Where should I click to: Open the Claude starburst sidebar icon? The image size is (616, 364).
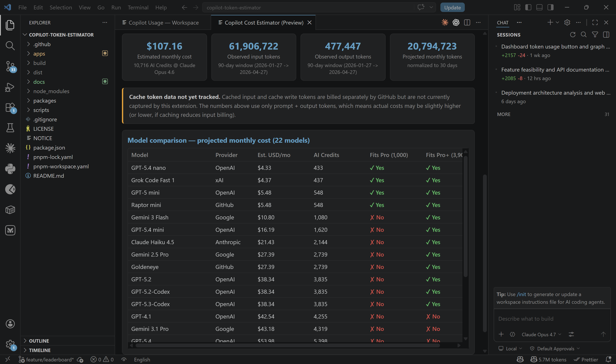coord(10,148)
